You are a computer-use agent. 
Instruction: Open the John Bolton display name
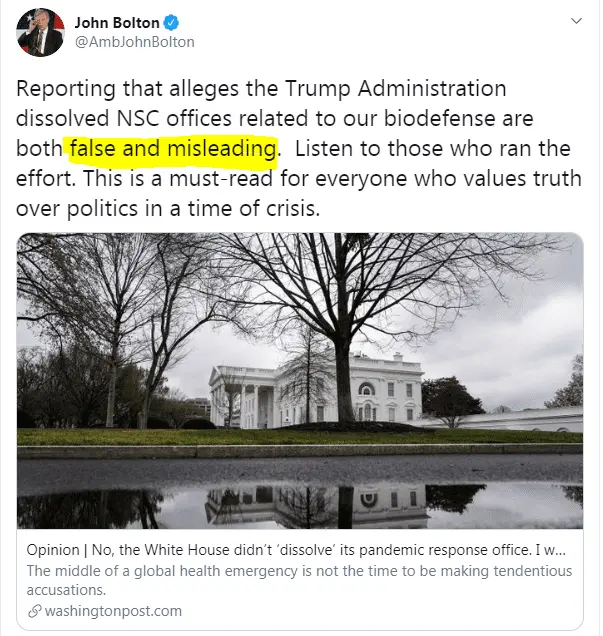pos(117,22)
